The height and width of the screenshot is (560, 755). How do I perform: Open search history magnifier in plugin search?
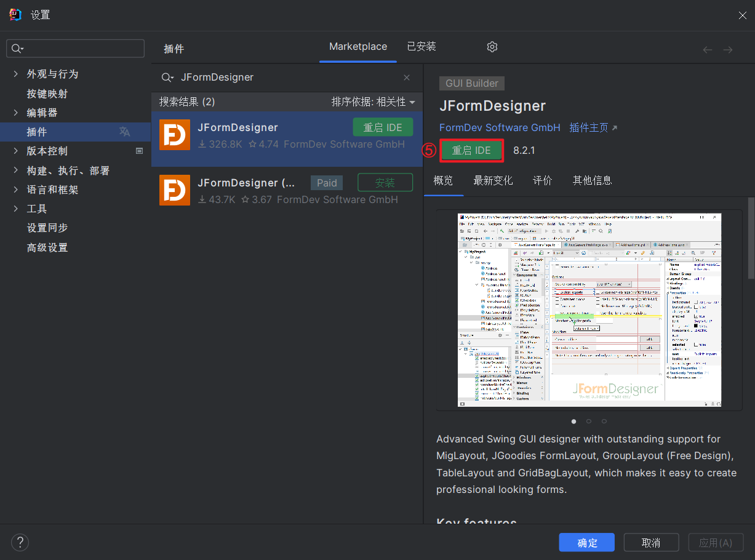click(167, 78)
